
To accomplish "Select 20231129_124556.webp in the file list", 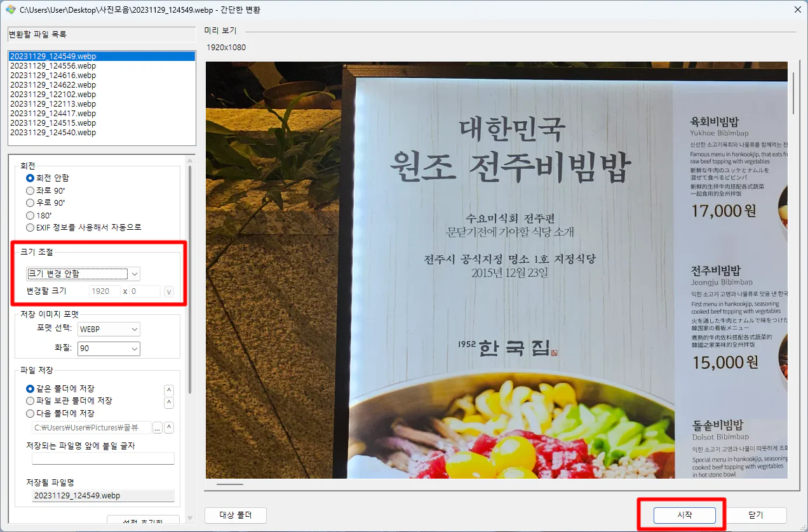I will coord(102,65).
